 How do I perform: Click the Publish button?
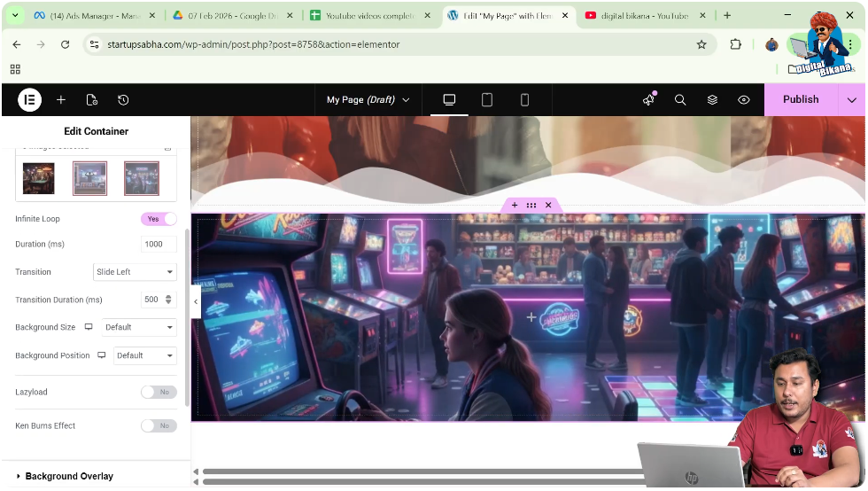[x=801, y=99]
